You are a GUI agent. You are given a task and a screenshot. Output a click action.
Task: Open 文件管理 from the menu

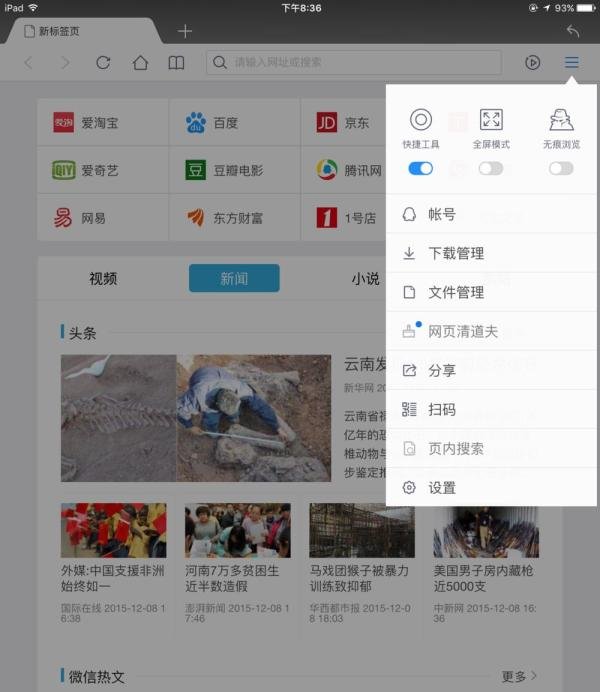(491, 292)
